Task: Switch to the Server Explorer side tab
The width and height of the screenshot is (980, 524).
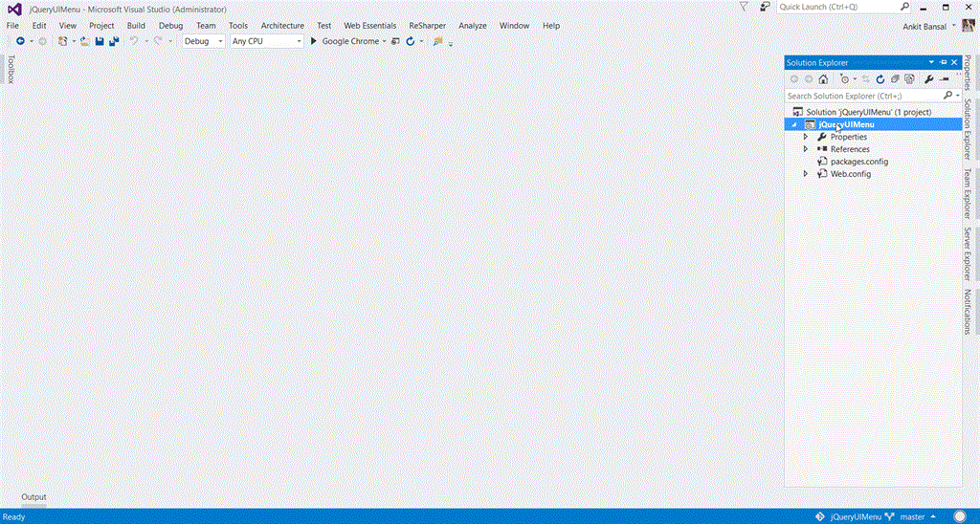Action: click(x=968, y=253)
